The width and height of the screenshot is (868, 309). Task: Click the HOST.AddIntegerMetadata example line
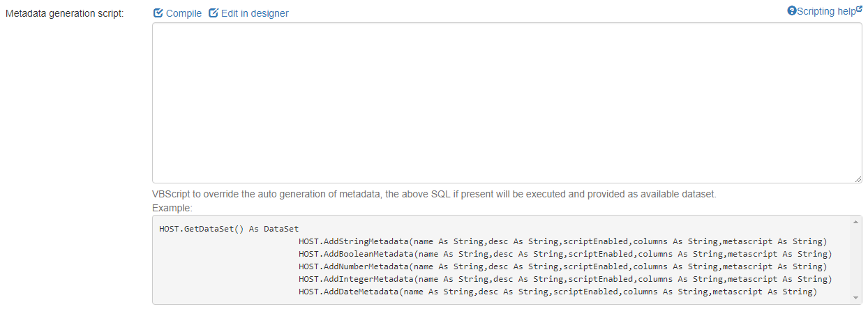[x=564, y=279]
